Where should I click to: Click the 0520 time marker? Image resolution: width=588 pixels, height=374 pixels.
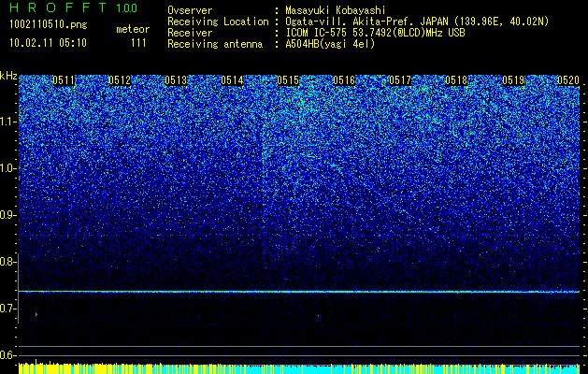click(x=568, y=80)
